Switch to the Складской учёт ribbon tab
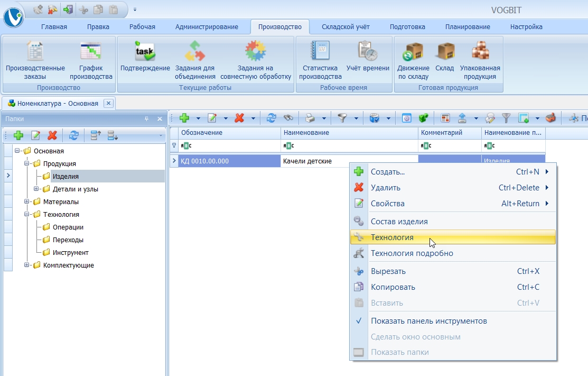 (x=346, y=27)
